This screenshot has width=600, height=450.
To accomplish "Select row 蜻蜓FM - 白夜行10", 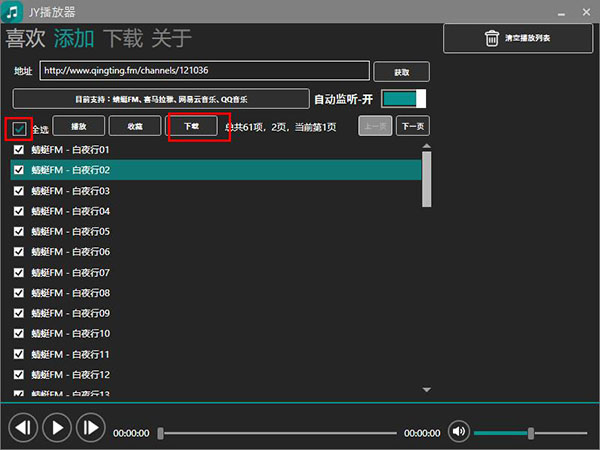I will coord(216,334).
